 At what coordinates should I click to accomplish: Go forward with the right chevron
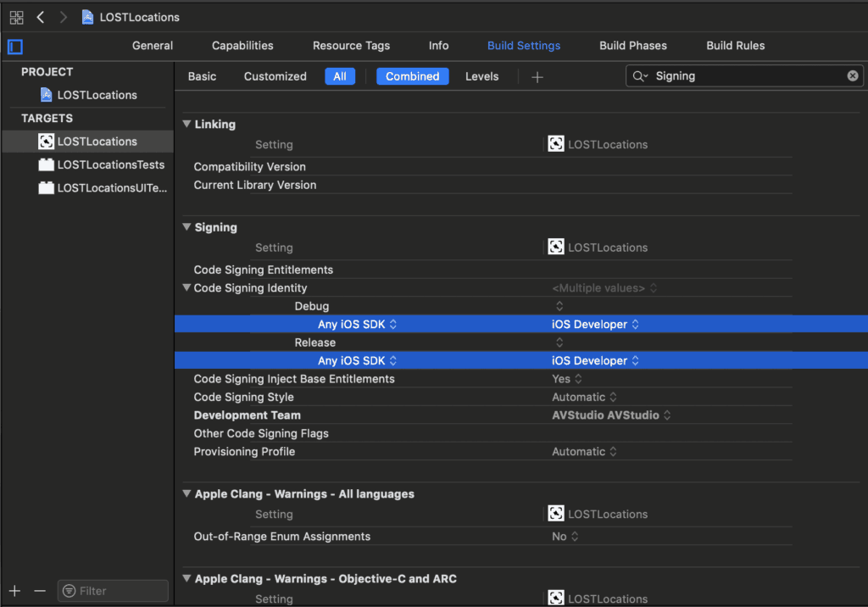pos(63,17)
